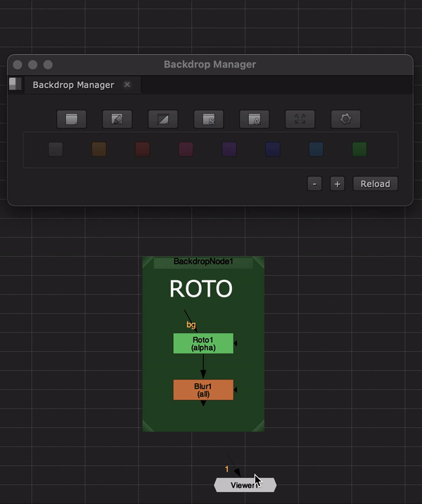Click the panel icon left of the tab

[15, 84]
